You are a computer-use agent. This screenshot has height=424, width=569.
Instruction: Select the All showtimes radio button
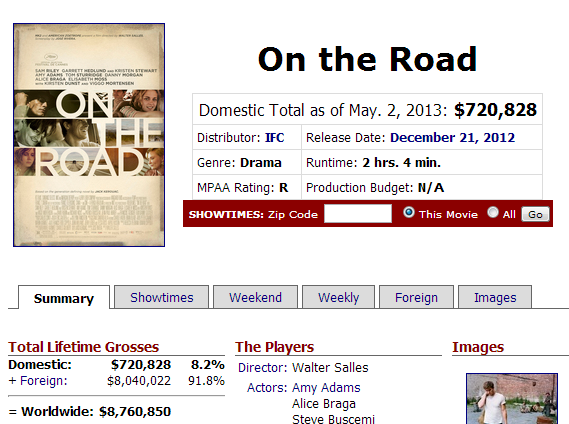pos(492,212)
